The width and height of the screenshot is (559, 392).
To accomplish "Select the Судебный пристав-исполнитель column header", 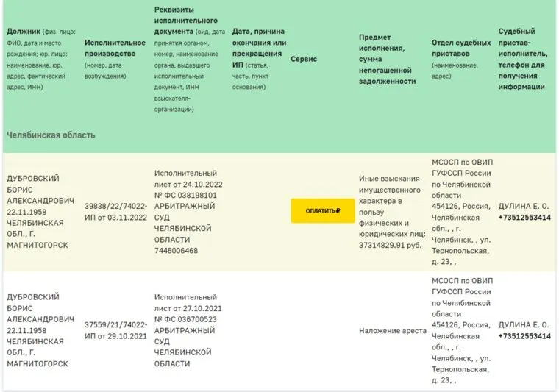I will coord(522,59).
